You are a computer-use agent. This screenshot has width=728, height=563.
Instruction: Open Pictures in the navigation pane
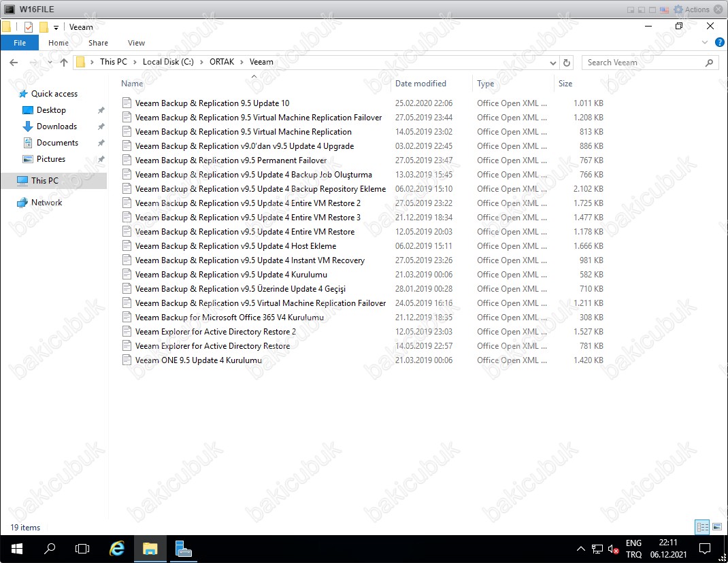click(x=51, y=158)
